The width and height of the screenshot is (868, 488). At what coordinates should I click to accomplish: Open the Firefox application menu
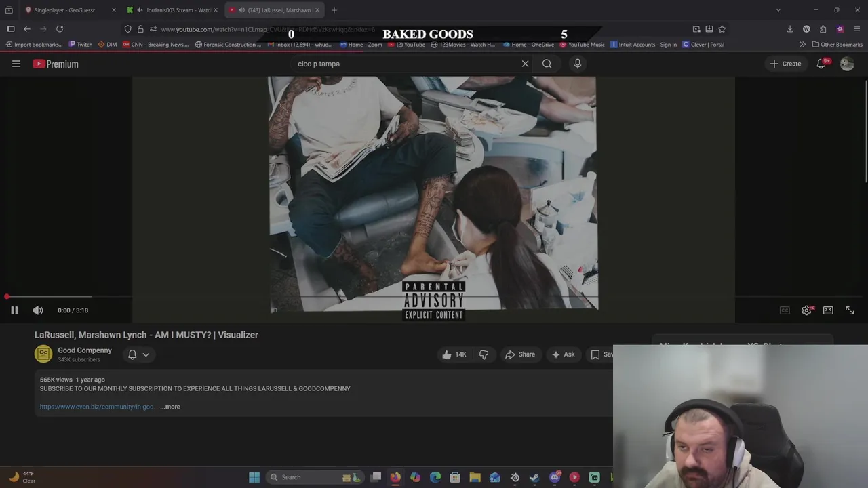click(857, 29)
